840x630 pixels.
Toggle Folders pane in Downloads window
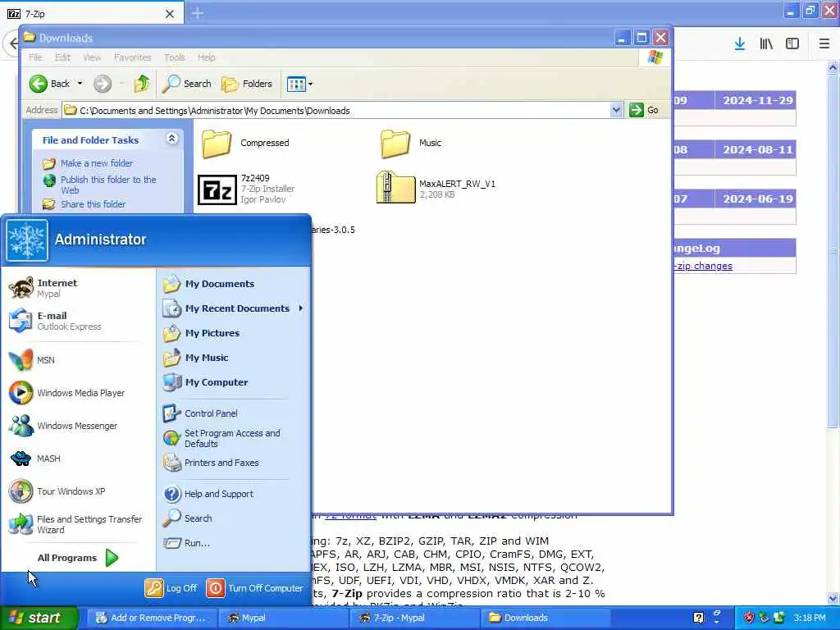pyautogui.click(x=247, y=84)
